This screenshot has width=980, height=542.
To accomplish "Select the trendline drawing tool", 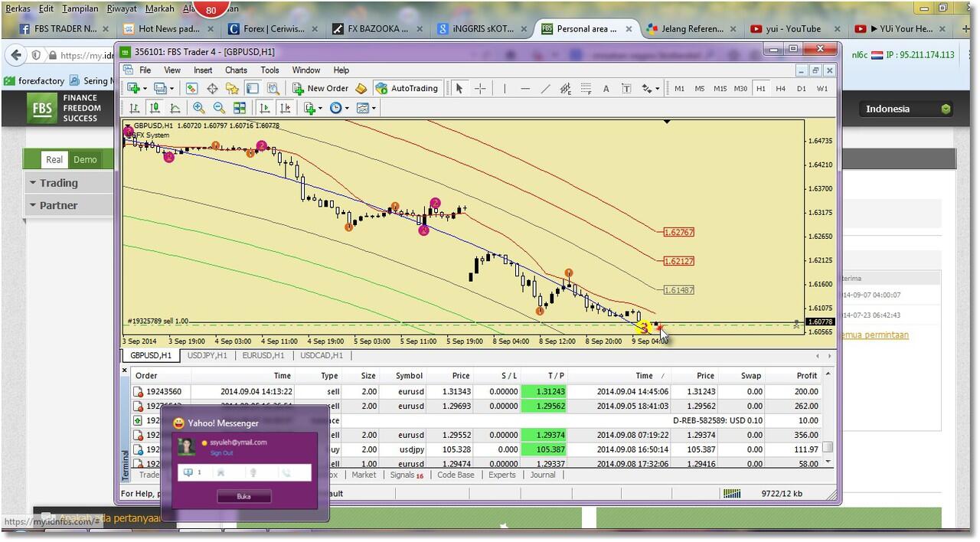I will [545, 88].
